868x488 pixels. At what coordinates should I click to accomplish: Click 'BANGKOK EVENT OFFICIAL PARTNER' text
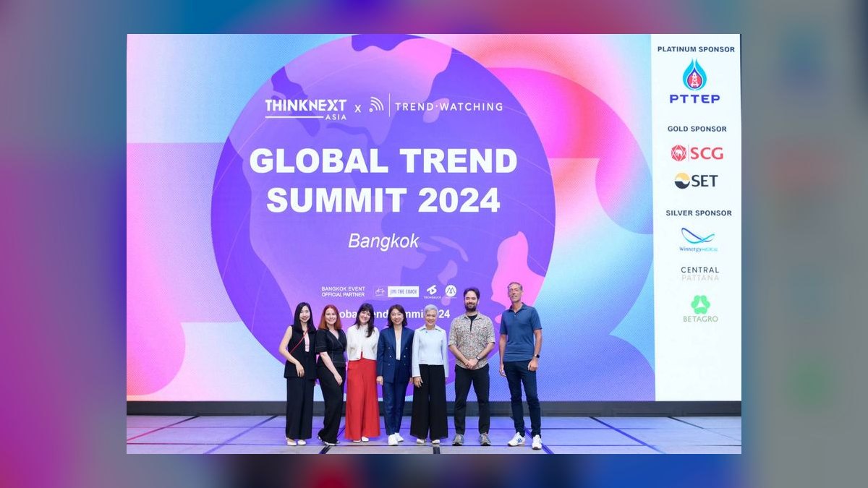343,291
